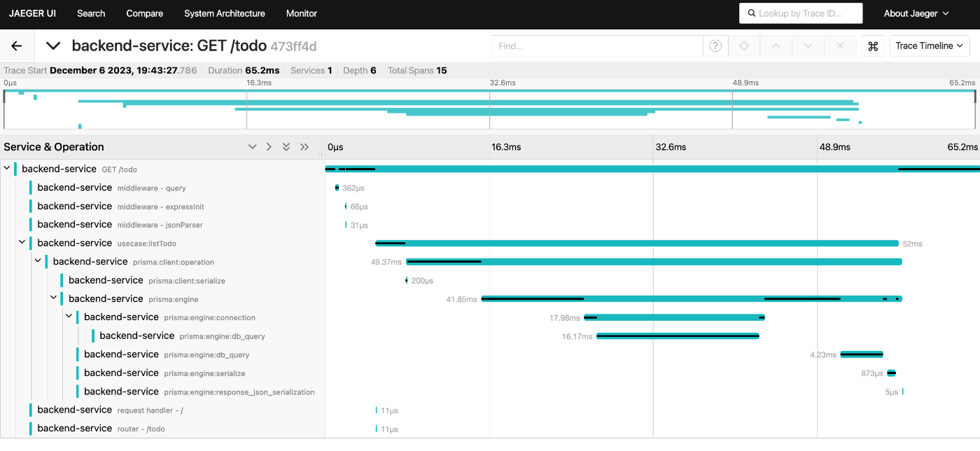Collapse the usecase:listTodo span row
980x451 pixels.
pyautogui.click(x=22, y=243)
